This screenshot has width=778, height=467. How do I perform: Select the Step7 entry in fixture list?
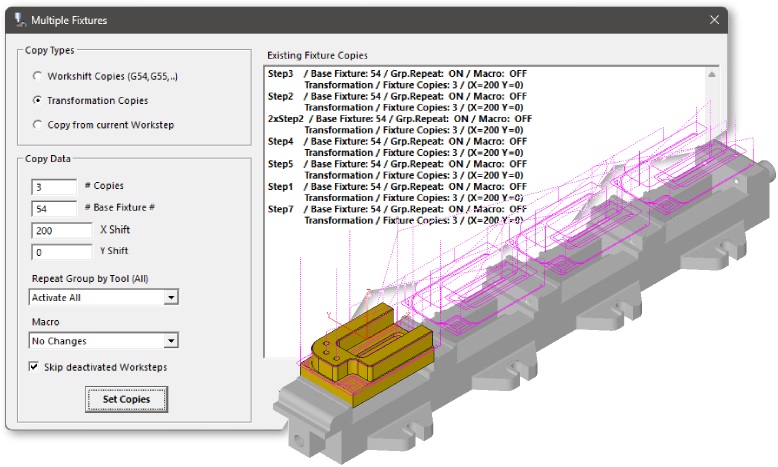tap(397, 215)
